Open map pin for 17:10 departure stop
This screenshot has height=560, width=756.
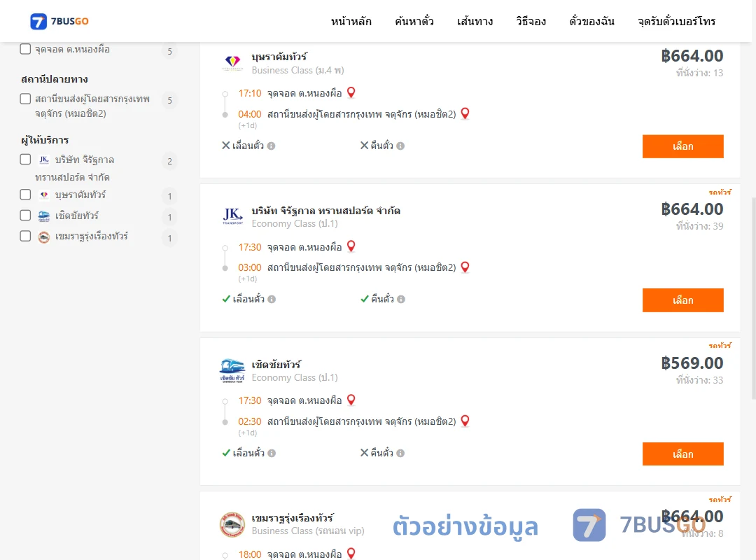pos(351,92)
